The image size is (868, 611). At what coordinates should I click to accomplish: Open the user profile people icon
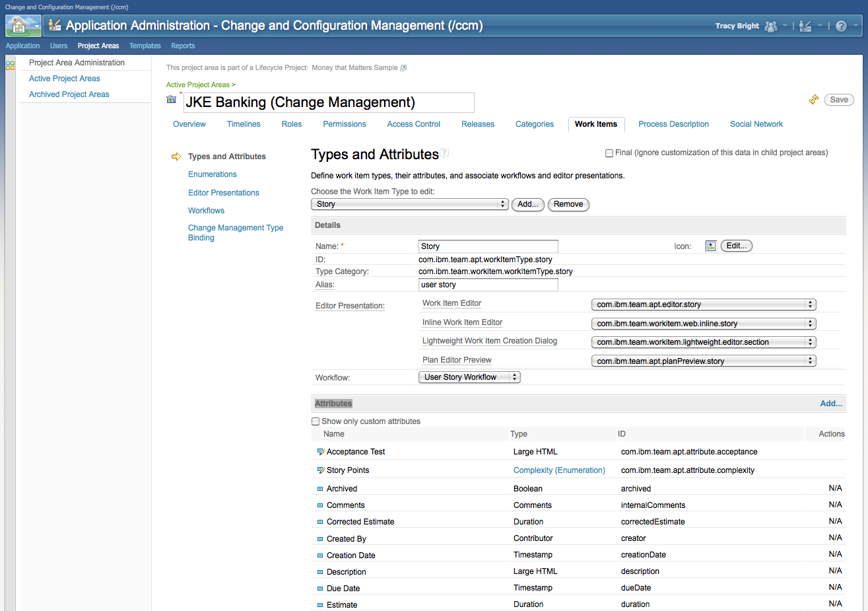[770, 26]
